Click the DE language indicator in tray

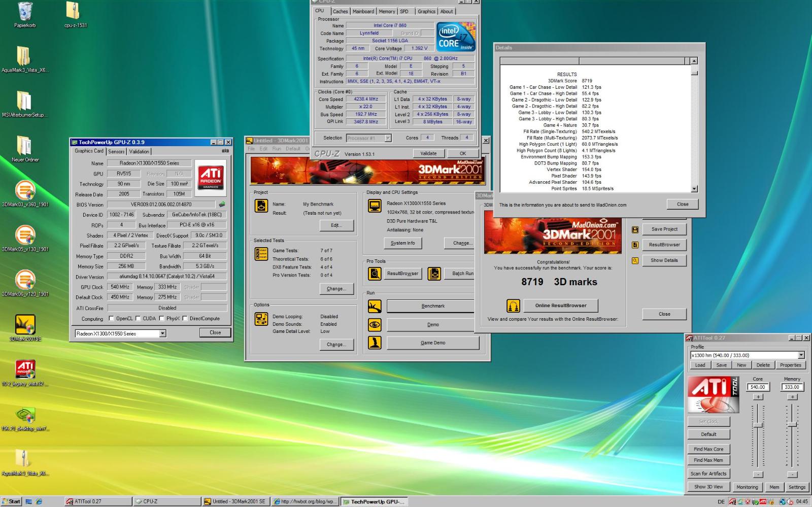(721, 501)
